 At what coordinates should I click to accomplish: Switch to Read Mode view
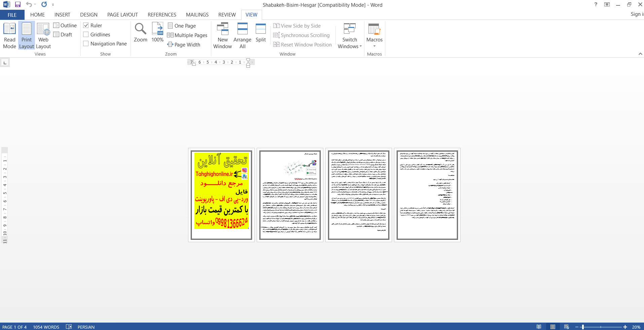[x=9, y=36]
